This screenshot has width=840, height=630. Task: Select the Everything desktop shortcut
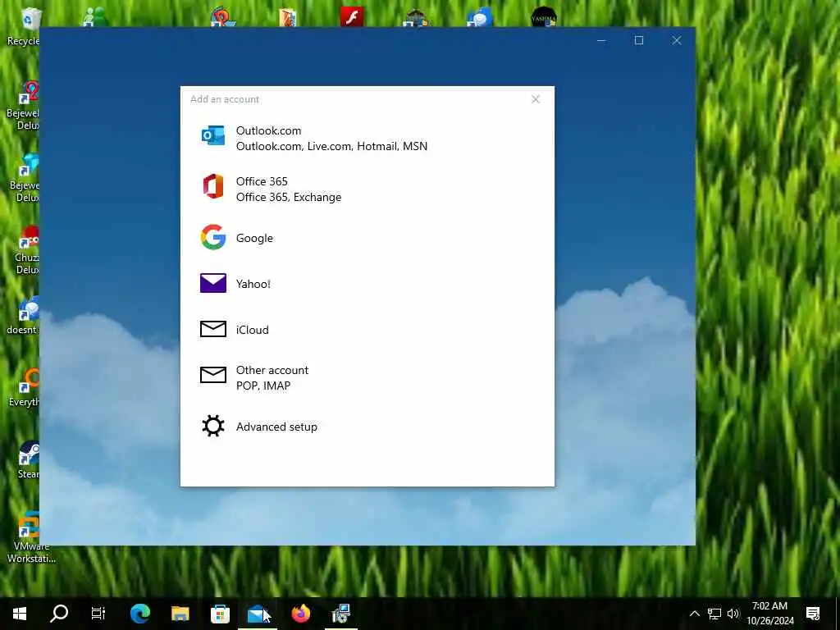[x=24, y=387]
